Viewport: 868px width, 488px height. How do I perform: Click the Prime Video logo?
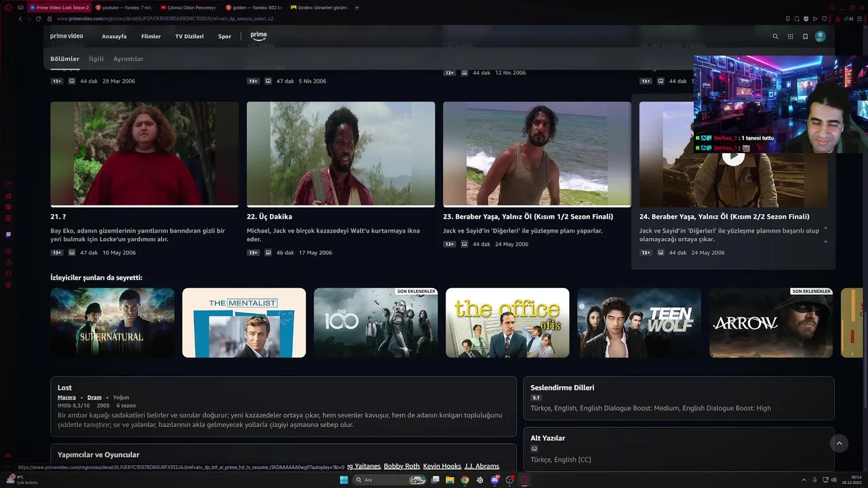click(66, 36)
